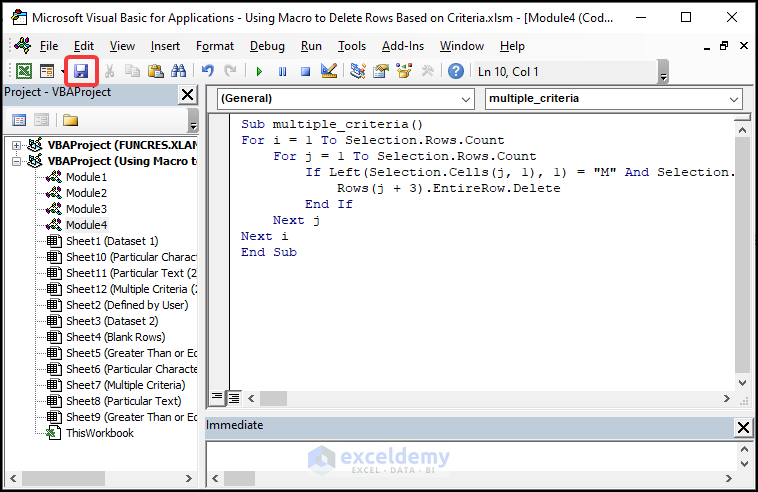Viewport: 758px width, 492px height.
Task: Click Insert UserForm toolbar icon
Action: point(47,72)
